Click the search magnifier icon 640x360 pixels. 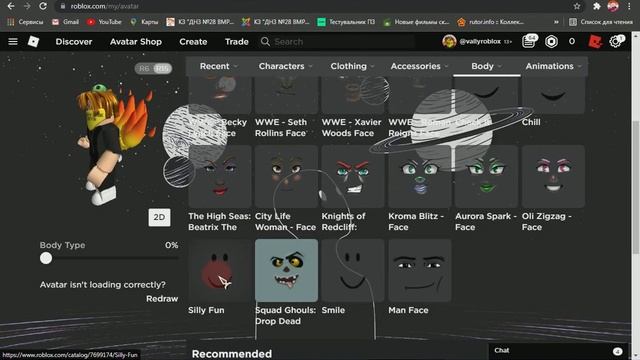(265, 42)
